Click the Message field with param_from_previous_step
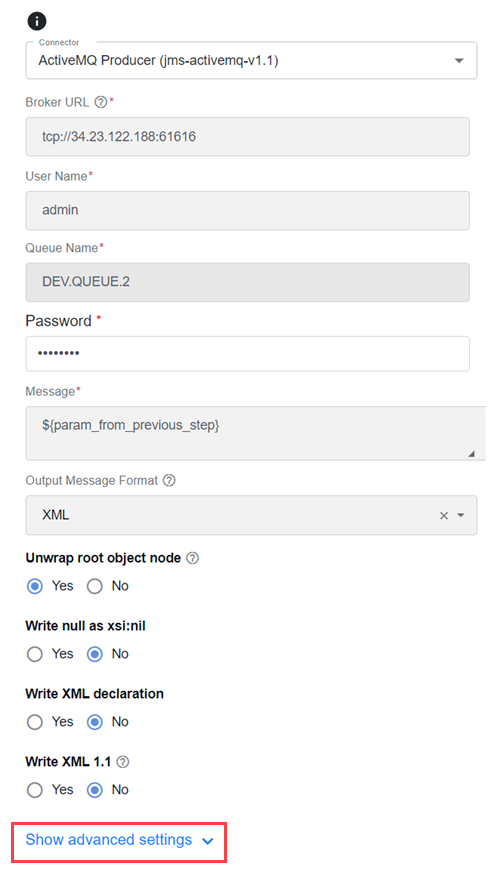 click(255, 433)
